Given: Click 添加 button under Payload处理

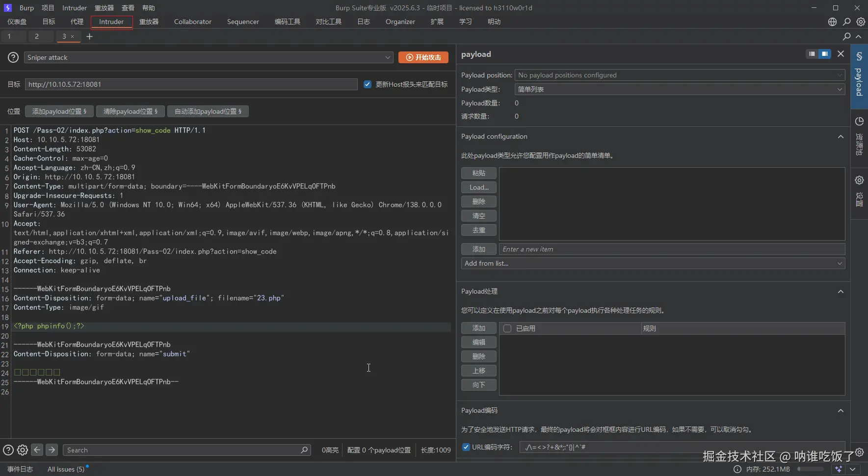Looking at the screenshot, I should 479,328.
